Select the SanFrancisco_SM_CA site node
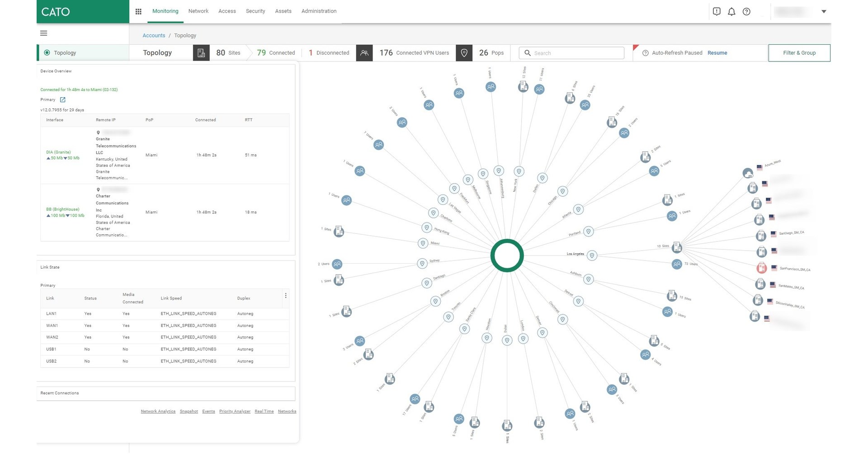 (x=762, y=268)
